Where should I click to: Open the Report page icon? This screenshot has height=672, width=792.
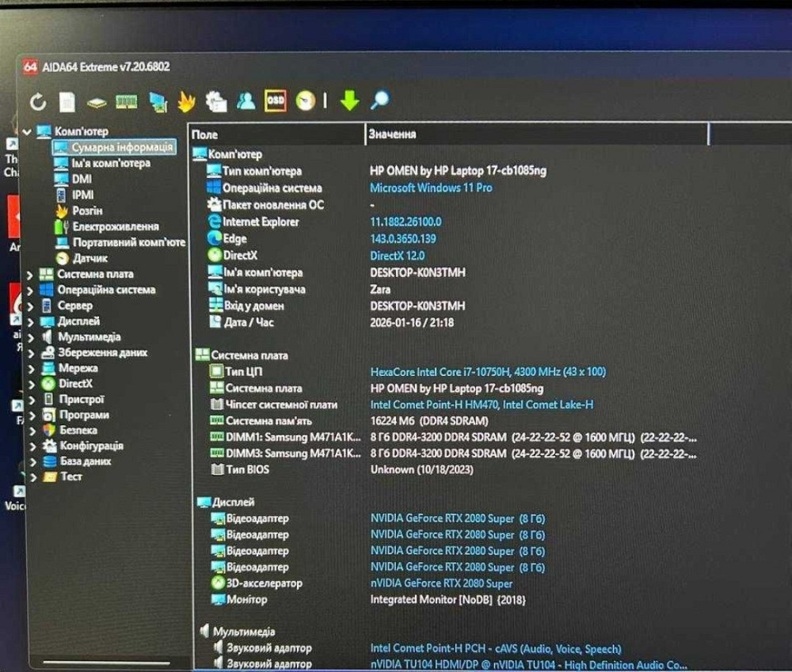click(67, 101)
